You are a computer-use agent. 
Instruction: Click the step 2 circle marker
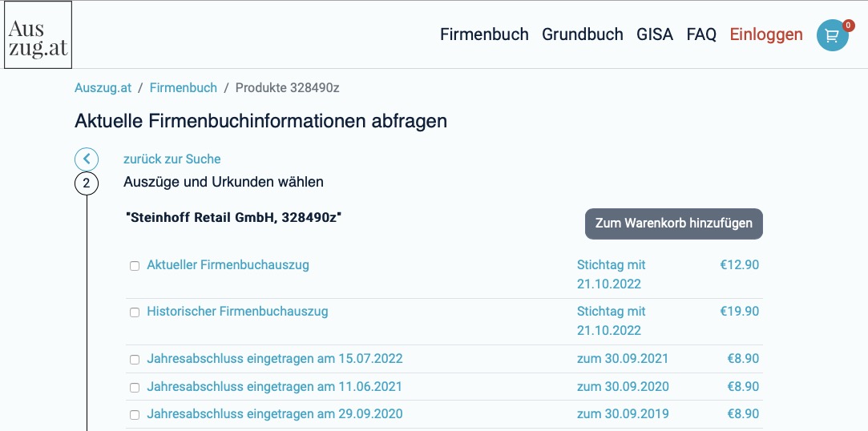coord(87,183)
